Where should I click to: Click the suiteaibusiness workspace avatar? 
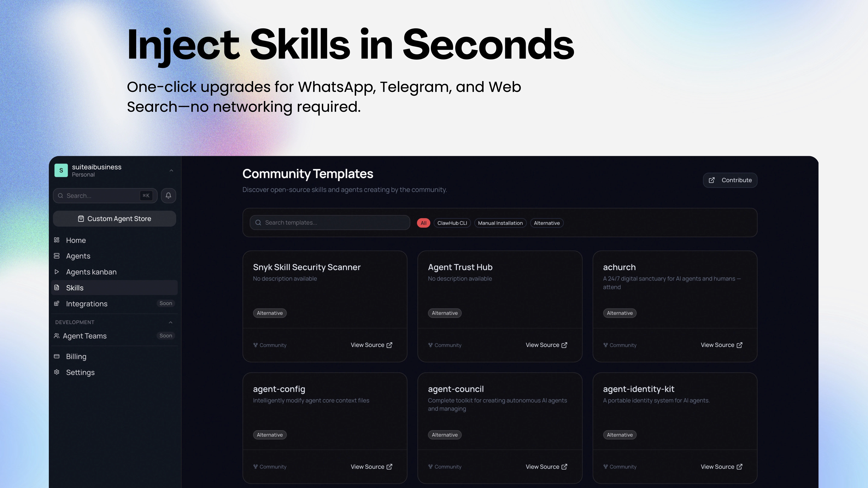click(x=61, y=170)
